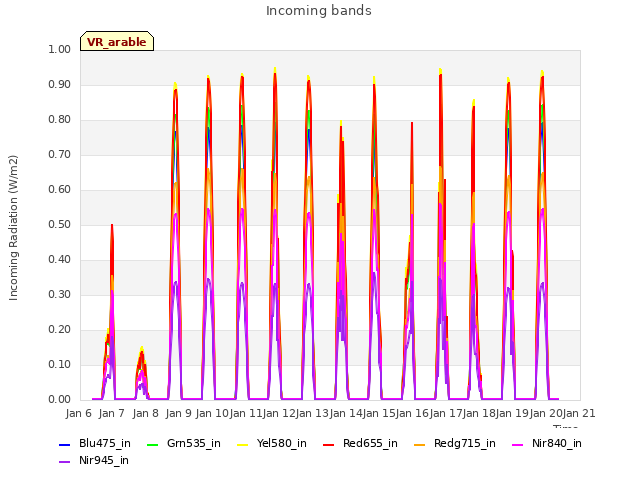Click the orange Redg715_in legend swatch
Screen dimensions: 640x480
(x=419, y=444)
